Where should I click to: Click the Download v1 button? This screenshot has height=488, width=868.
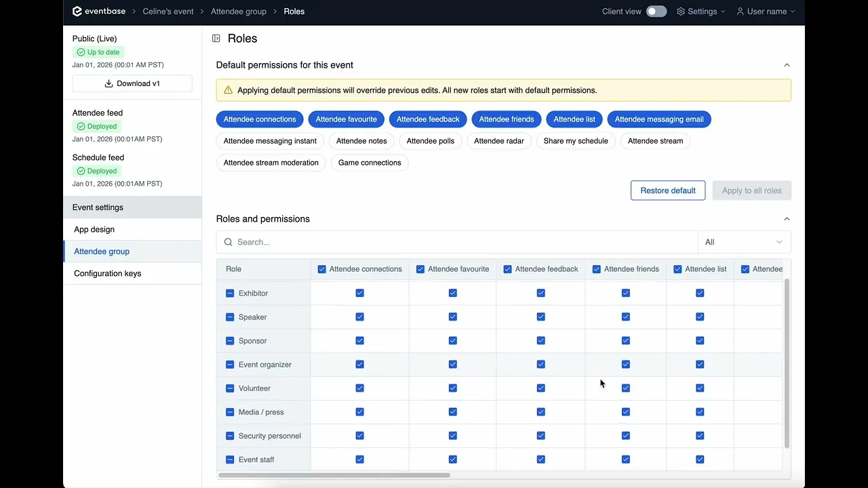click(x=132, y=83)
